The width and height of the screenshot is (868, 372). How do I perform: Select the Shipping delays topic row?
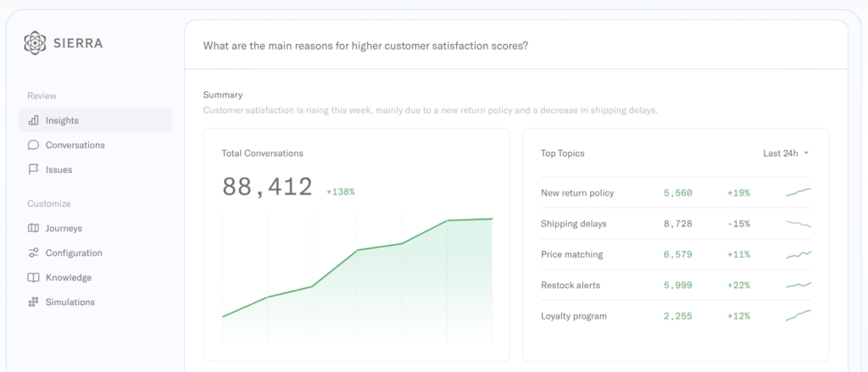coord(574,224)
